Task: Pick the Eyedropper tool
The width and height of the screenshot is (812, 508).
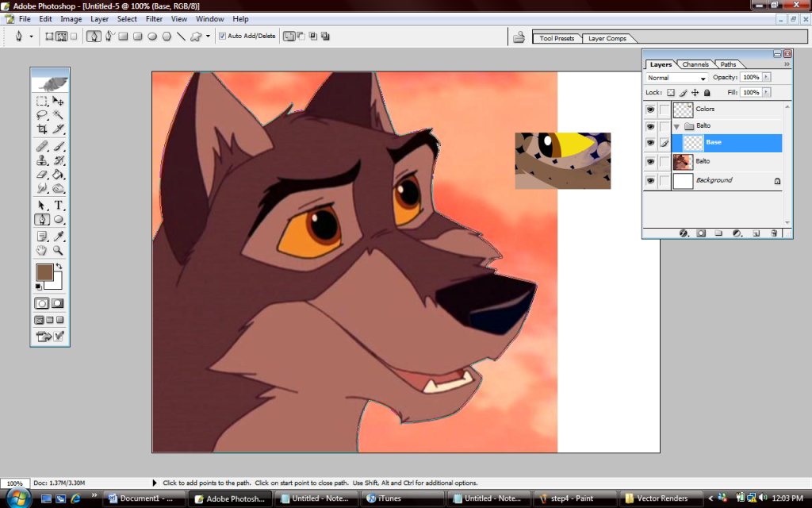Action: (58, 237)
